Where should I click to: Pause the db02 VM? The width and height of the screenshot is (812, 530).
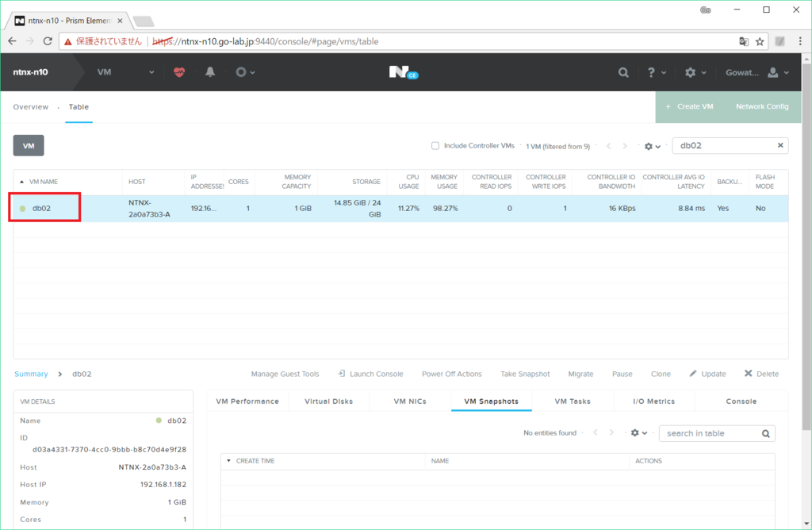(622, 374)
